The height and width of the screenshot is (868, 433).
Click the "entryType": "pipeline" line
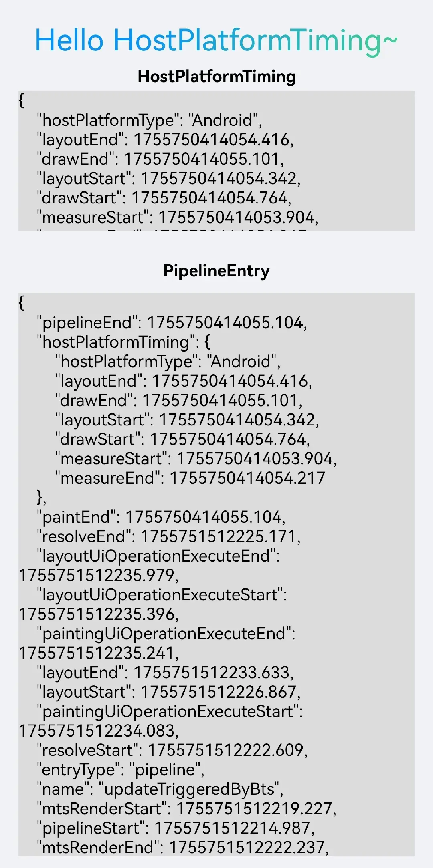point(121,770)
